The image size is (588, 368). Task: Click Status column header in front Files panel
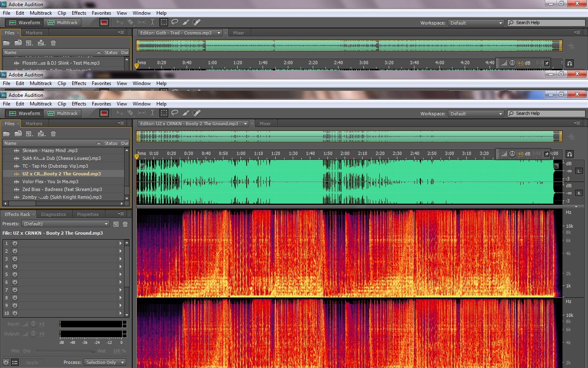pos(111,143)
